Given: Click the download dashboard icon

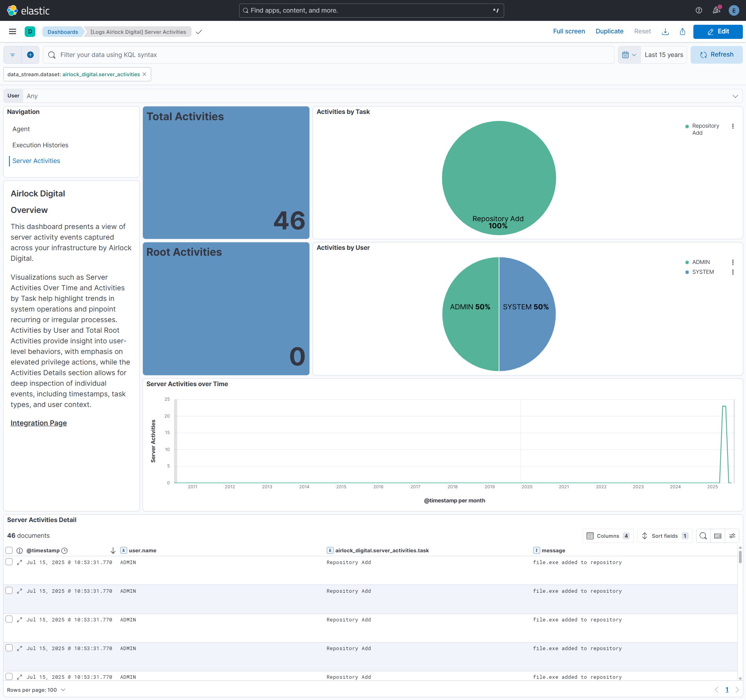Looking at the screenshot, I should pyautogui.click(x=665, y=31).
